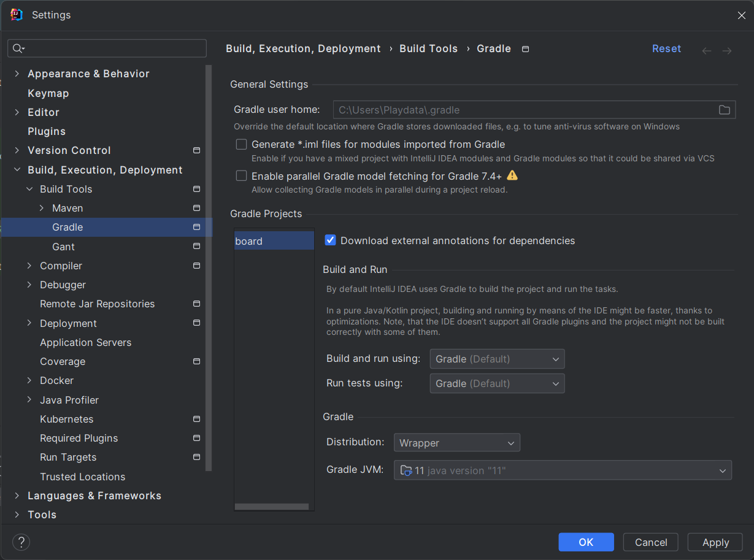Expand the Docker node

pos(29,380)
